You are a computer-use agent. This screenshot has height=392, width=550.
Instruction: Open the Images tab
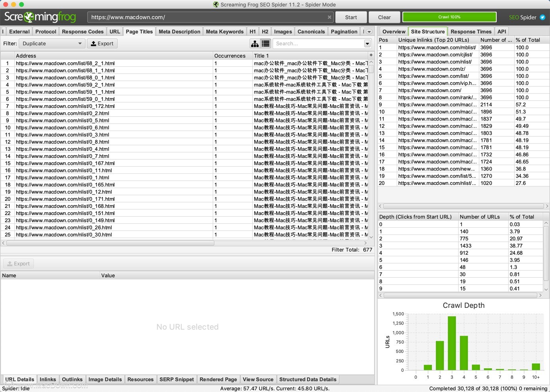pos(283,32)
